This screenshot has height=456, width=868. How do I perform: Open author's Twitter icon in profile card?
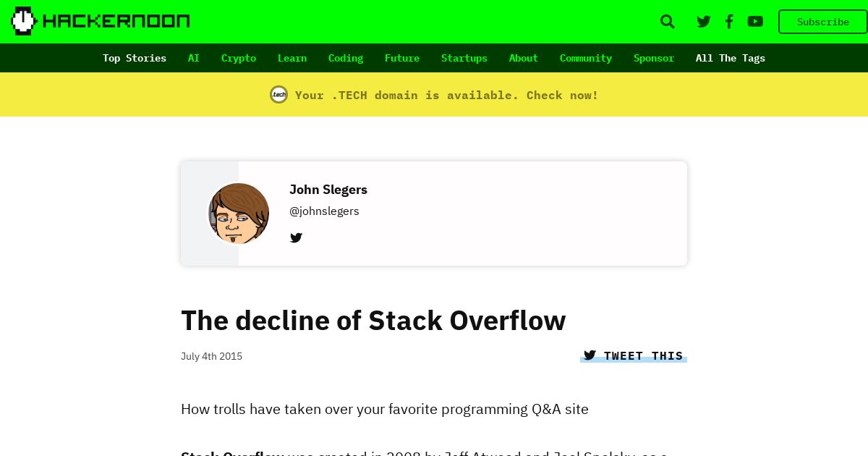[x=296, y=237]
